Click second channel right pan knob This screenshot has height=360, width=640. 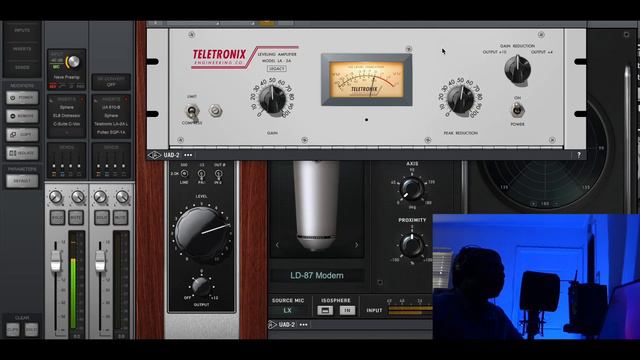pyautogui.click(x=122, y=197)
